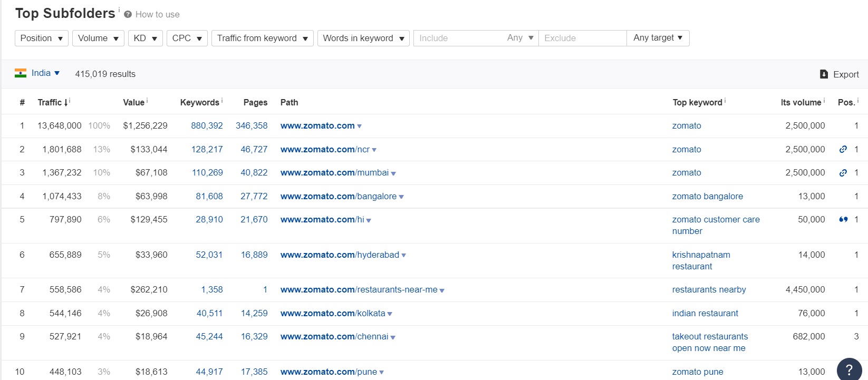The height and width of the screenshot is (380, 868).
Task: Open keywords count 880,392
Action: 207,125
